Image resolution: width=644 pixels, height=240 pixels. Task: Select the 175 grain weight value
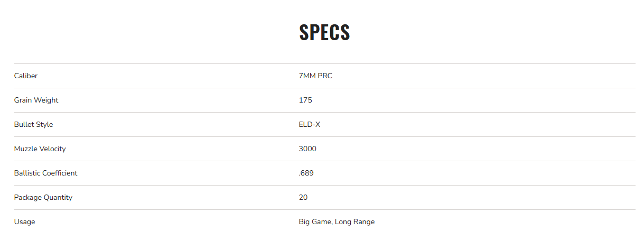tap(305, 100)
